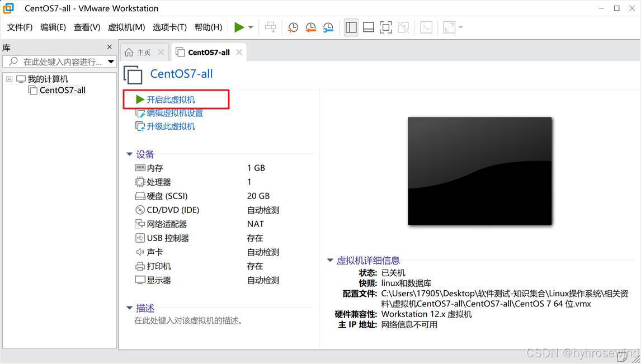Open the 查看(V) menu
The height and width of the screenshot is (364, 641).
87,27
